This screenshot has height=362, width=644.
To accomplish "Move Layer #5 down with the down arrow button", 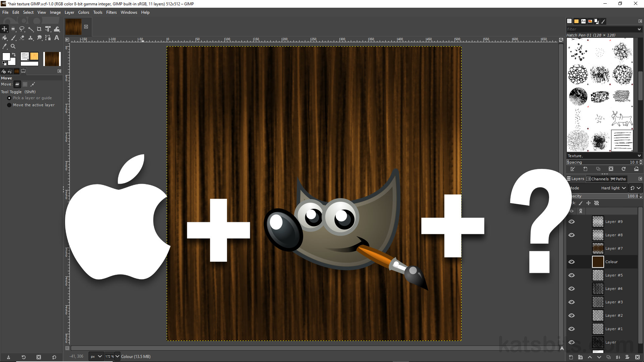I will pos(599,357).
